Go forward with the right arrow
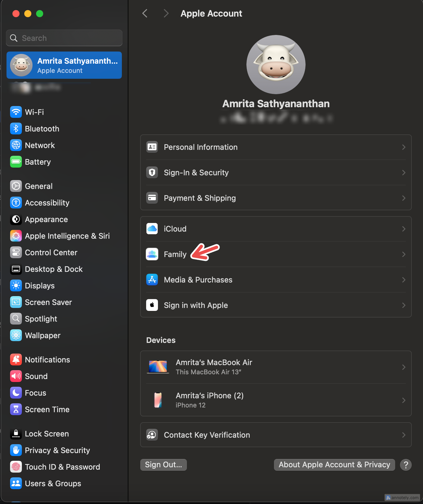The width and height of the screenshot is (423, 504). [166, 13]
